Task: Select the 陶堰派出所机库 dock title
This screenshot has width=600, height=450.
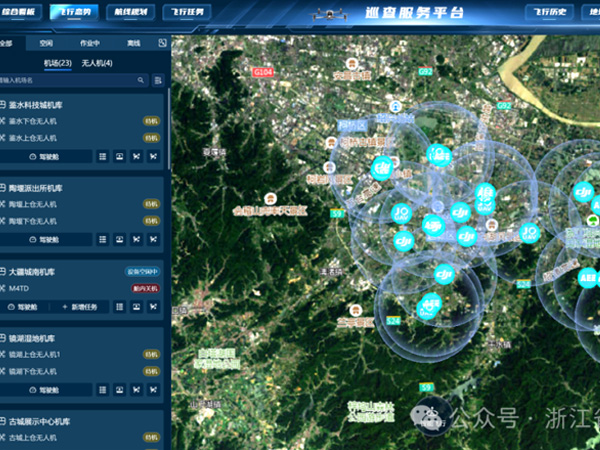Action: point(35,188)
